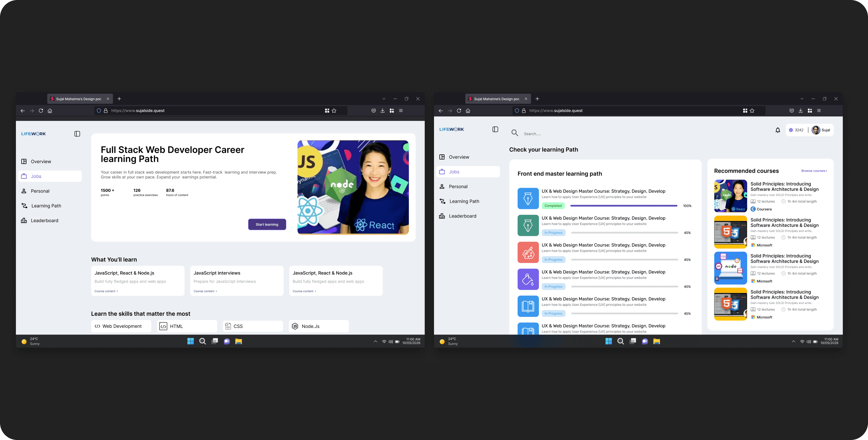This screenshot has height=440, width=868.
Task: Open the downloads icon in left browser toolbar
Action: 383,111
